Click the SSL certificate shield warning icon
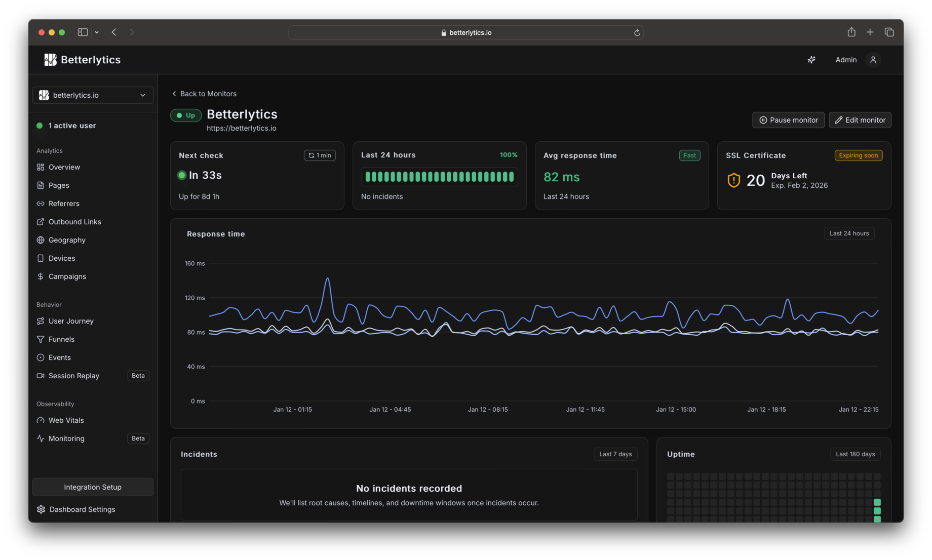This screenshot has height=560, width=932. [733, 180]
